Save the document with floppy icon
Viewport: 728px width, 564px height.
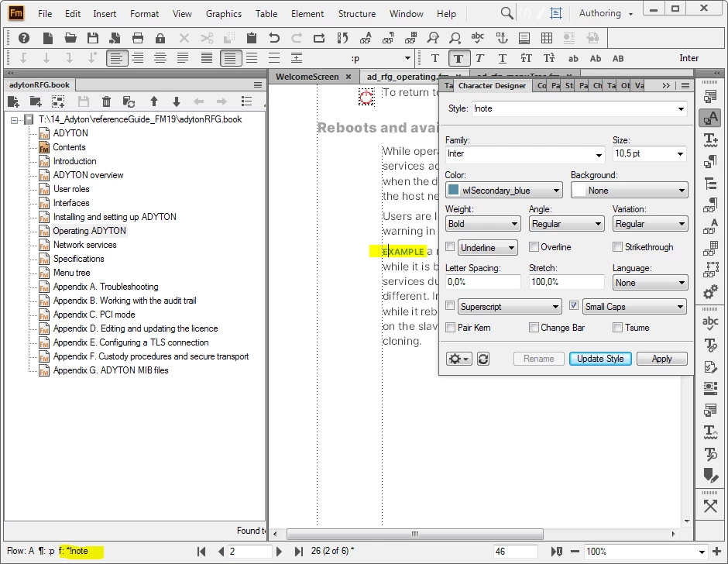click(93, 38)
